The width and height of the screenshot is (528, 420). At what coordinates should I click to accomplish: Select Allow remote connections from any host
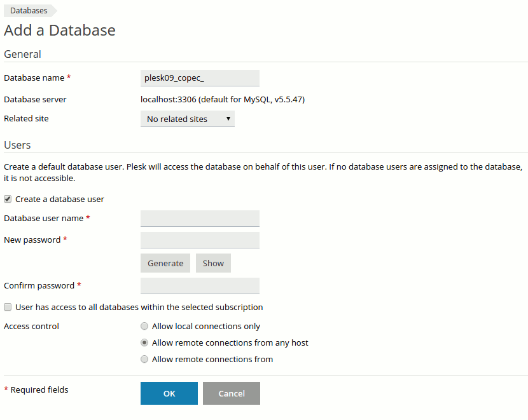[145, 342]
